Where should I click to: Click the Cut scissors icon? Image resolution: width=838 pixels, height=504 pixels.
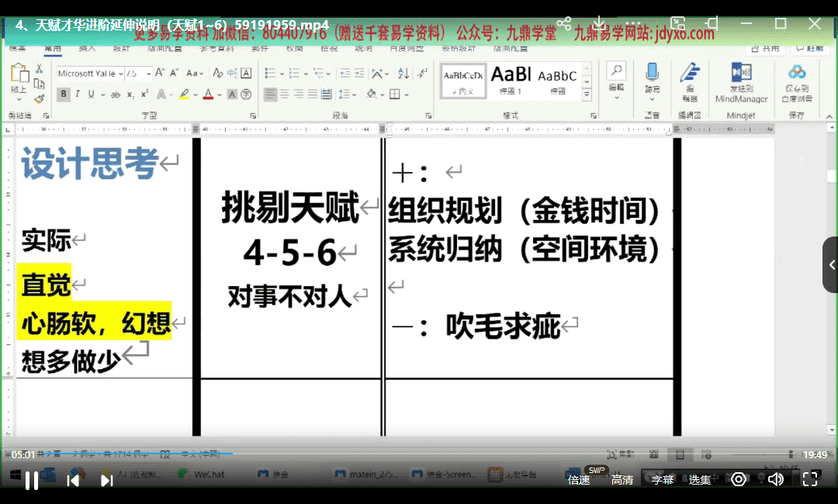(x=39, y=69)
